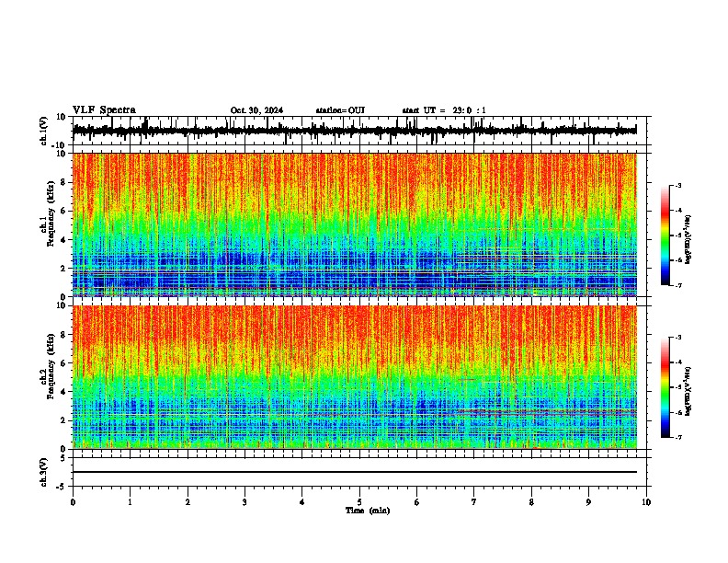Click inside the ch.2 spectrogram panel
The height and width of the screenshot is (563, 728).
click(355, 377)
